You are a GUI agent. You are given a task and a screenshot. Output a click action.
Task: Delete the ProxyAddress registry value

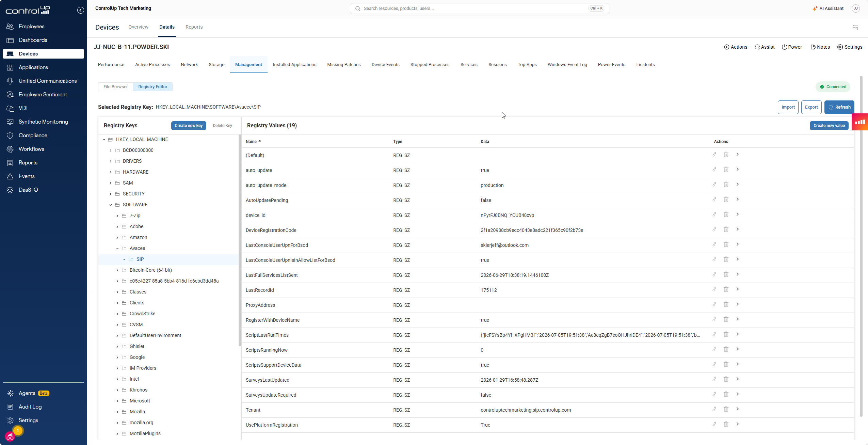click(x=726, y=304)
